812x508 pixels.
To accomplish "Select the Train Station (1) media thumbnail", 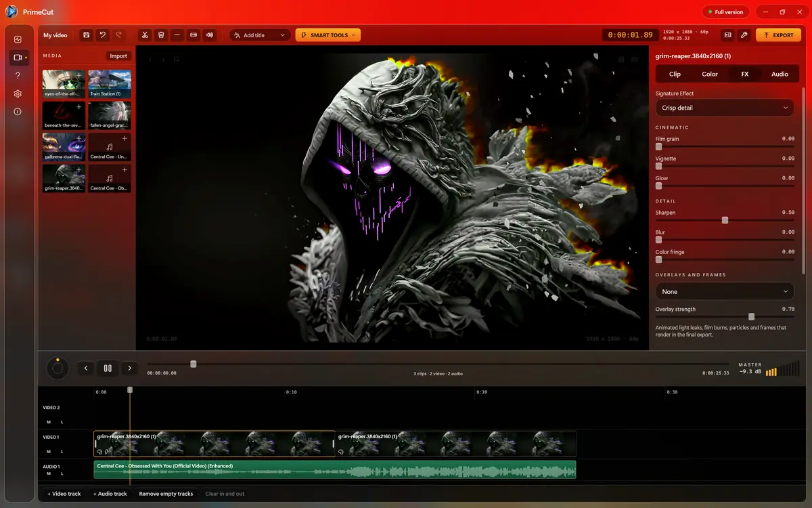I will point(110,84).
